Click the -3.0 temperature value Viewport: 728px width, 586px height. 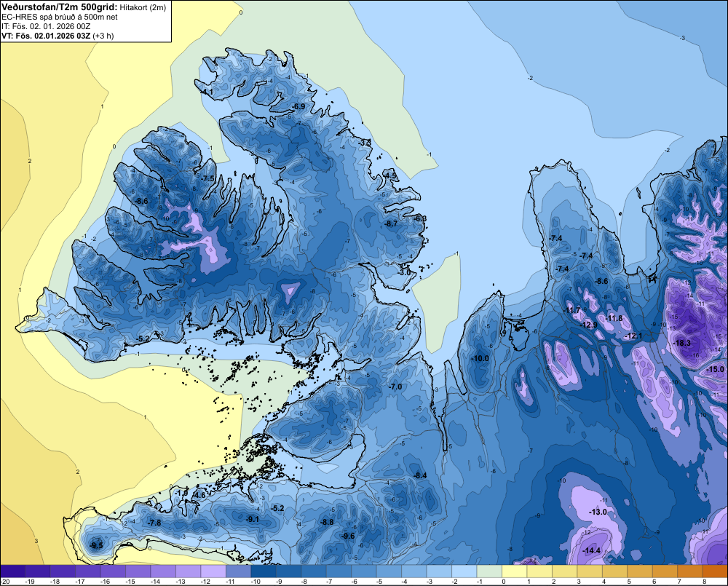pos(404,272)
